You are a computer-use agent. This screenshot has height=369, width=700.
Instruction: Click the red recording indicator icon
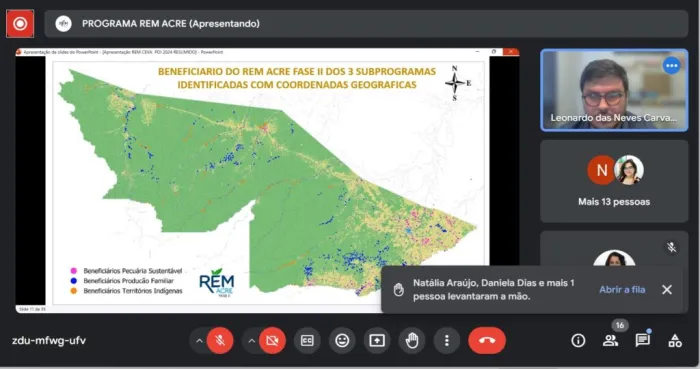pos(20,24)
